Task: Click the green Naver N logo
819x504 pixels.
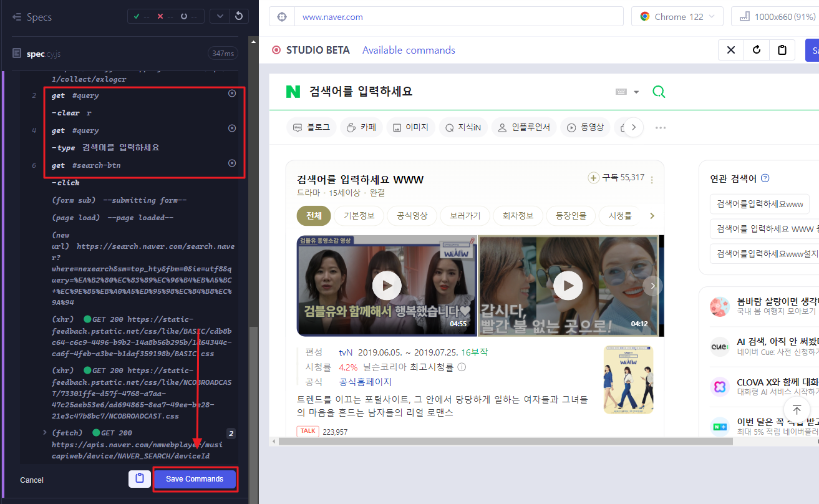Action: pos(293,92)
